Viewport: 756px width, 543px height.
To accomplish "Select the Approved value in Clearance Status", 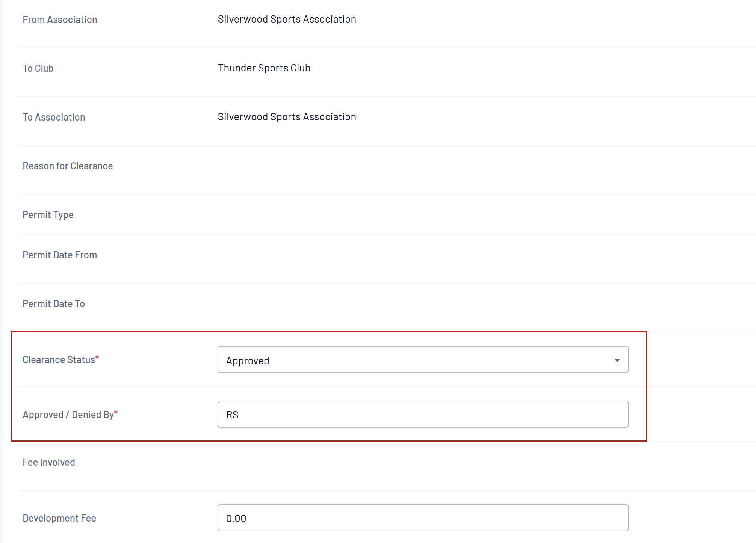I will point(248,360).
